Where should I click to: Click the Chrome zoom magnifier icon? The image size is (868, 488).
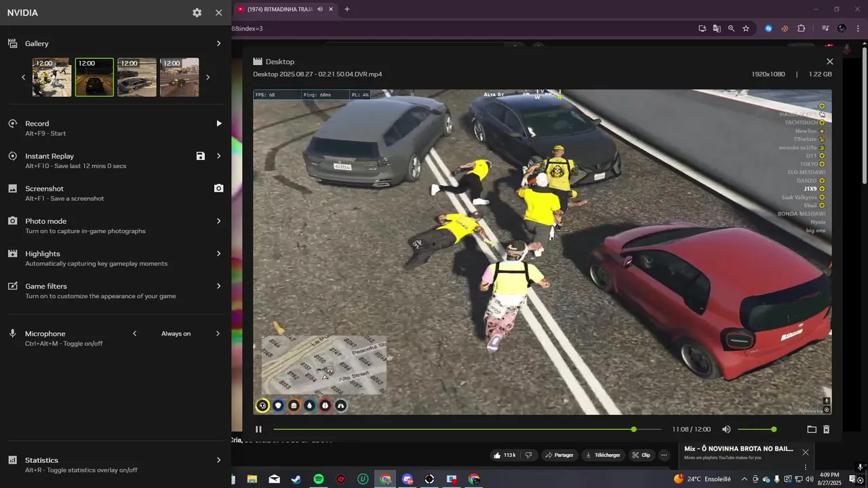[x=731, y=28]
